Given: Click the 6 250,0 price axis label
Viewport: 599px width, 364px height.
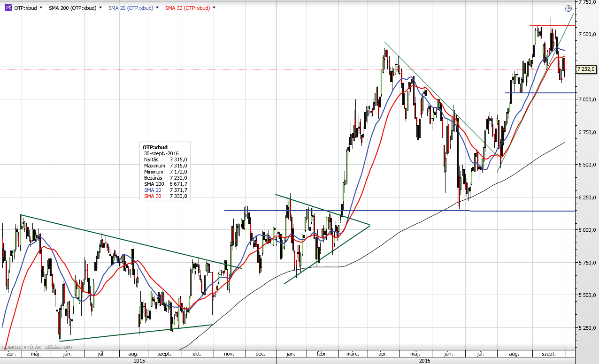Looking at the screenshot, I should tap(588, 197).
